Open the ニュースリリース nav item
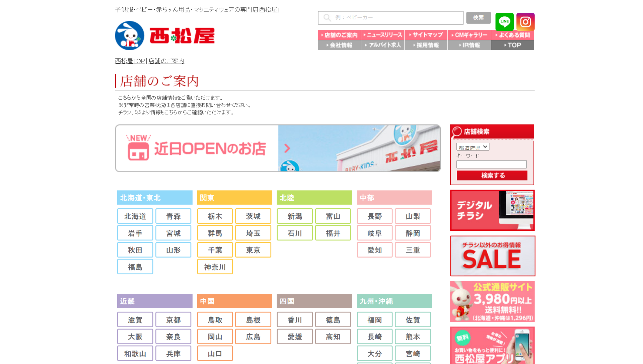The height and width of the screenshot is (364, 643). 383,35
